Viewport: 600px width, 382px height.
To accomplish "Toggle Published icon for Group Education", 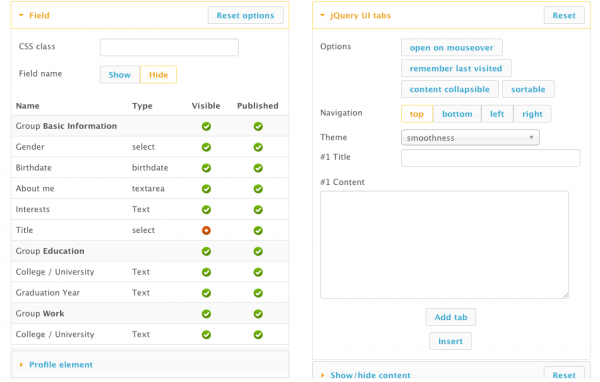I will coord(258,251).
